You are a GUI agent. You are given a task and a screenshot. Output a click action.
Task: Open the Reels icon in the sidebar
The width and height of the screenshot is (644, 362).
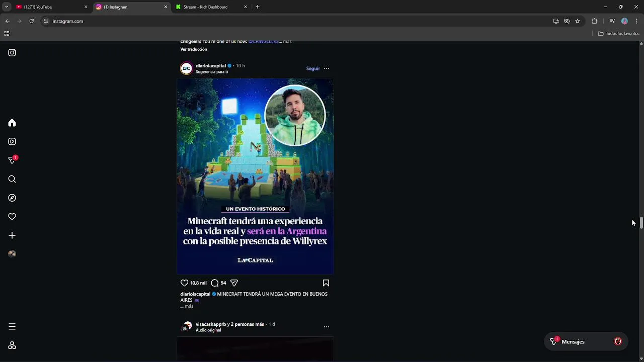pos(12,142)
